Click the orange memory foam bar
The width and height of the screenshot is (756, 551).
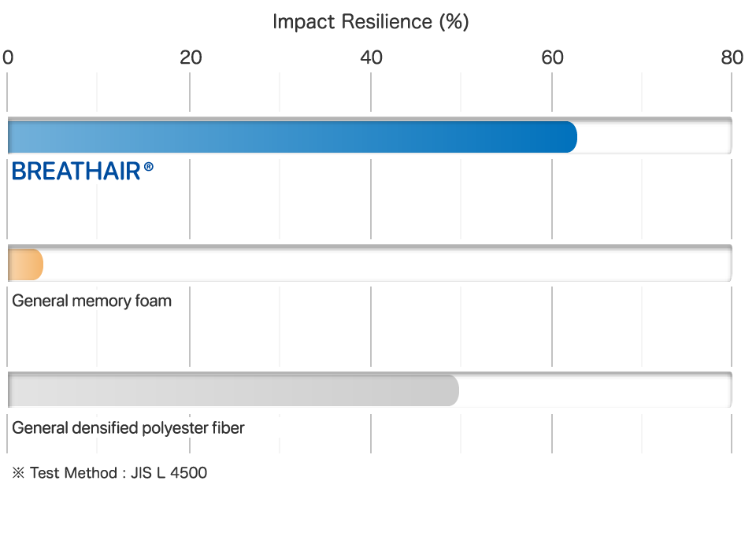pyautogui.click(x=25, y=264)
